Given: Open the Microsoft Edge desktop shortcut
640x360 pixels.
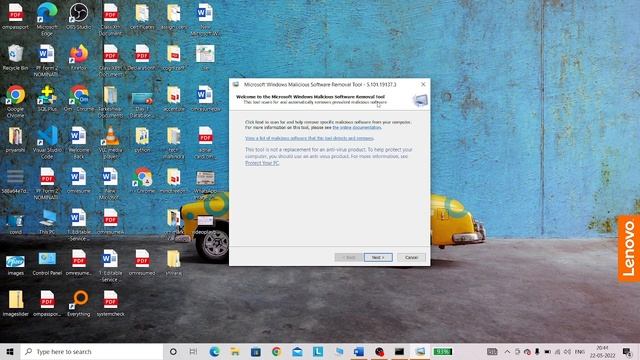Looking at the screenshot, I should click(47, 19).
